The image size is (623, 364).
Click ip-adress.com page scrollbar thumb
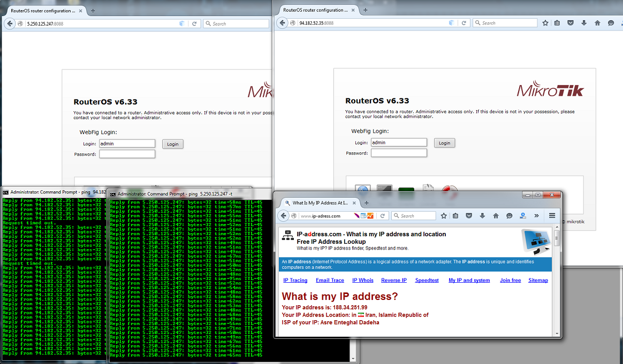(557, 238)
